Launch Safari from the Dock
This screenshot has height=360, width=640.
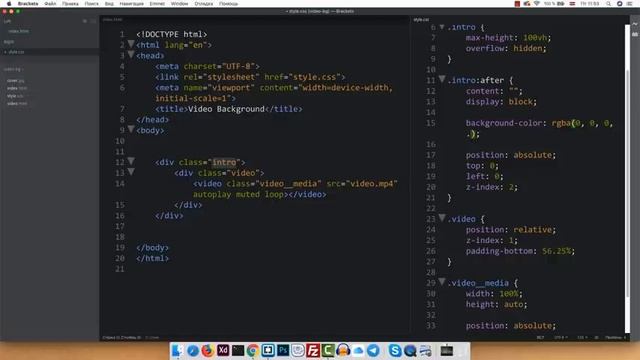193,350
